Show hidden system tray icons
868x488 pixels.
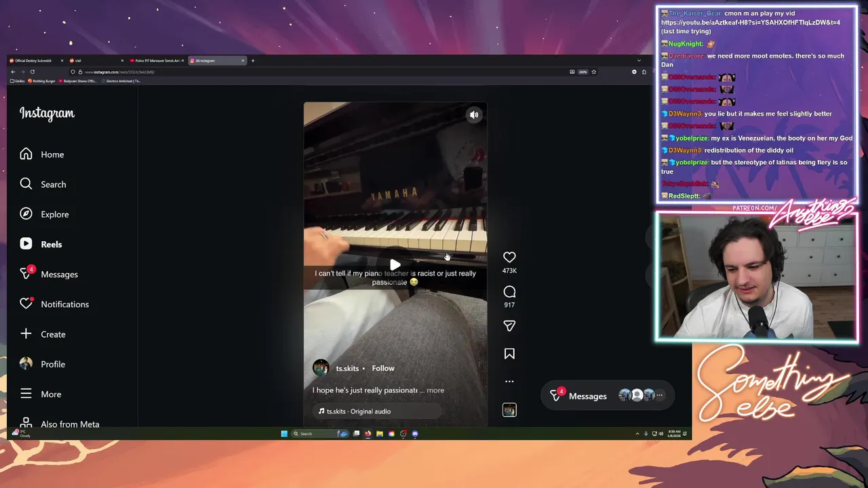[637, 434]
